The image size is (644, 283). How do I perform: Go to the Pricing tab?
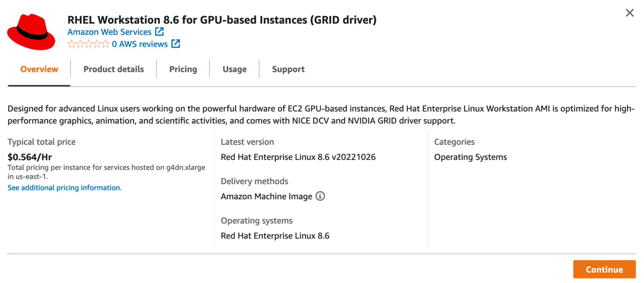click(x=183, y=69)
